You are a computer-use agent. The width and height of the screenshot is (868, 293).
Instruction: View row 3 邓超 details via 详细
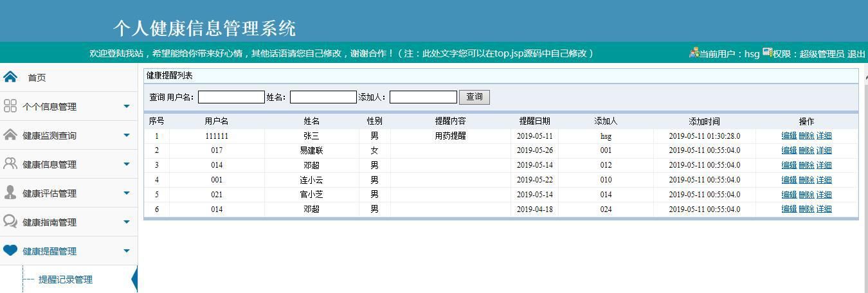coord(824,165)
